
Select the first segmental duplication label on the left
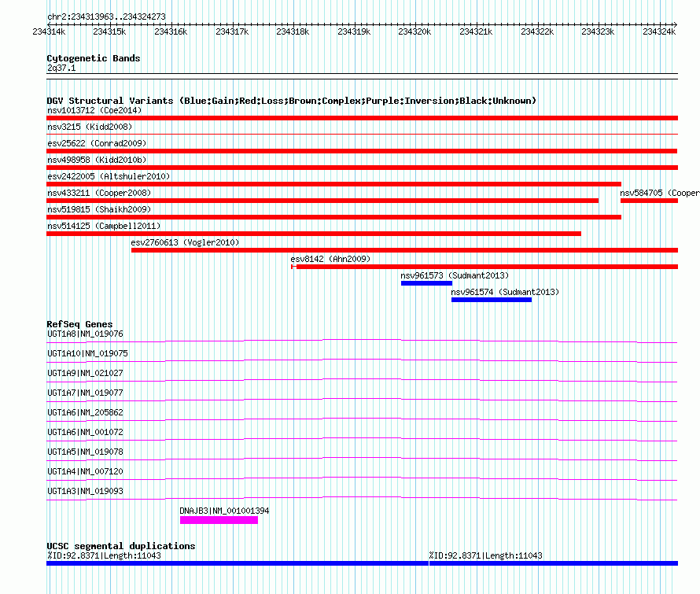point(104,555)
